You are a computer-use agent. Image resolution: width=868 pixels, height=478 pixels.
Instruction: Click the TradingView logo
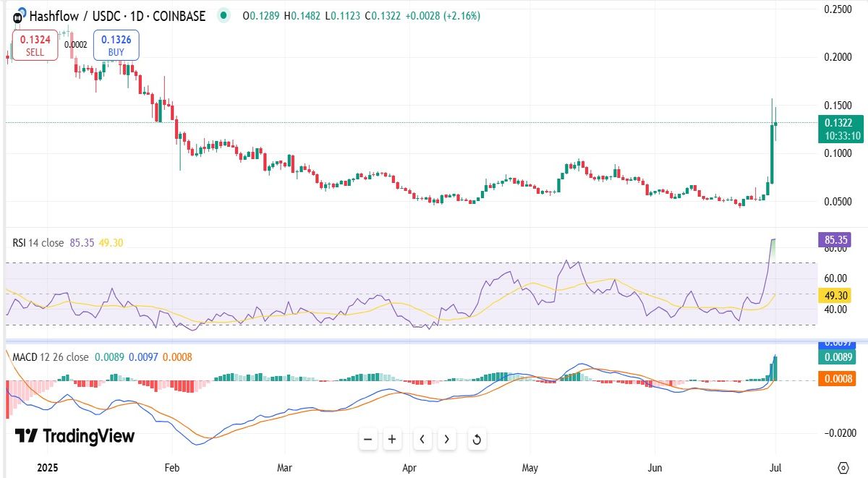[75, 436]
